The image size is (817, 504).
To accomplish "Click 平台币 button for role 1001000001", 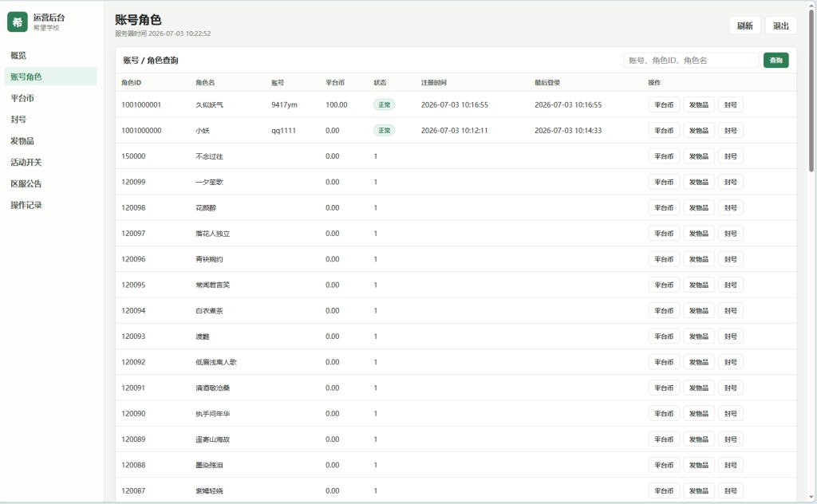I will [664, 104].
